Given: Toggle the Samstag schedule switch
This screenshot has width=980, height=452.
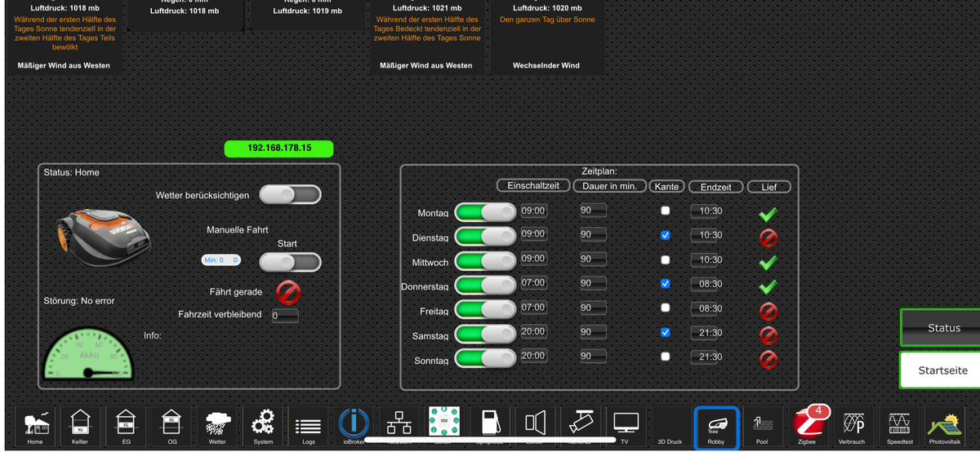Looking at the screenshot, I should 485,335.
